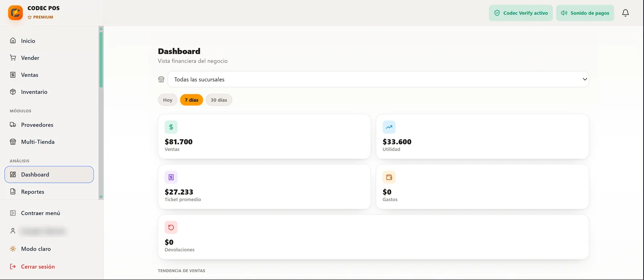Click the Multi-Tienda store icon
Screen dimensions: 644x280
(13, 142)
